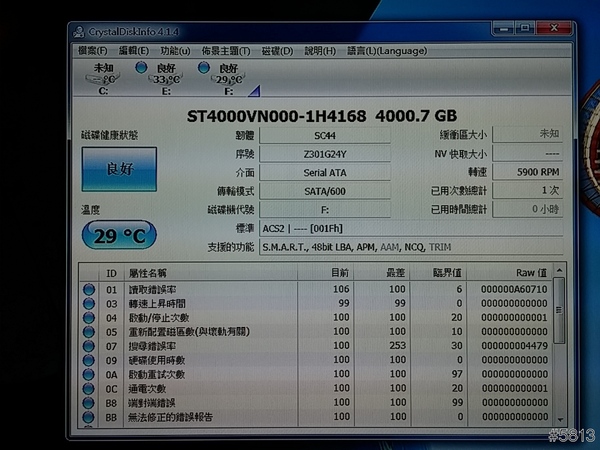Click the status icon for attribute 09 硬碟使用時數
600x450 pixels.
click(x=89, y=360)
